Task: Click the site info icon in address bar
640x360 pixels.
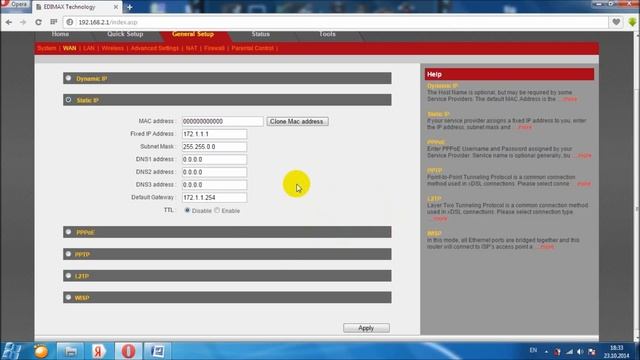Action: 70,22
